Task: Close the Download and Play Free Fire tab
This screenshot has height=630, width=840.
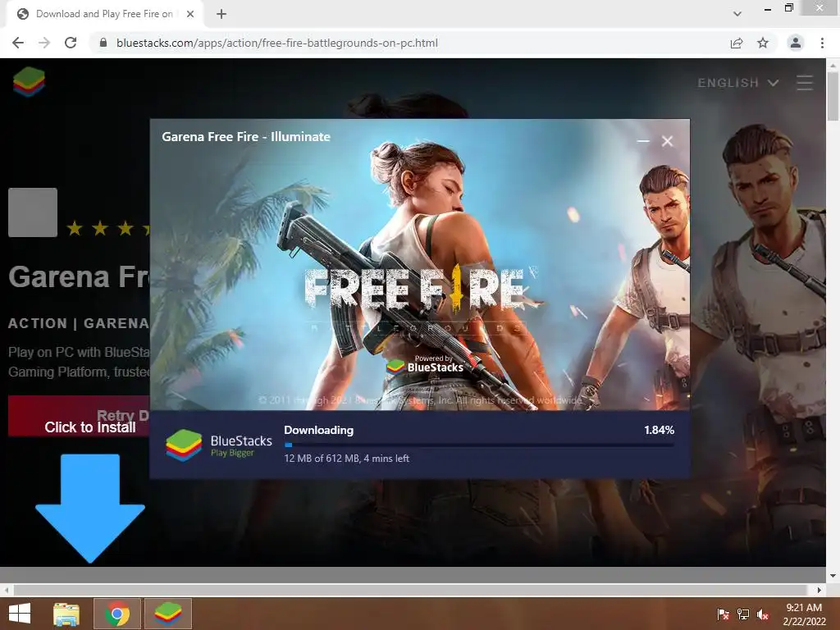Action: pyautogui.click(x=190, y=14)
